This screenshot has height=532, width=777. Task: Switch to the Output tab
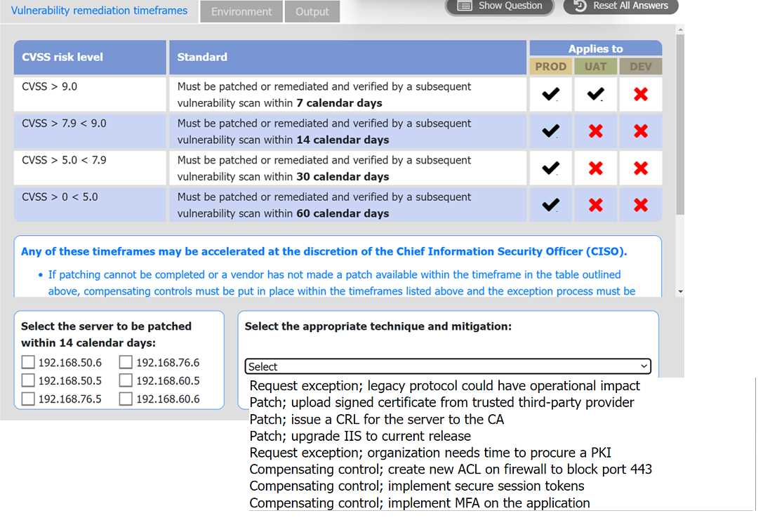coord(312,11)
